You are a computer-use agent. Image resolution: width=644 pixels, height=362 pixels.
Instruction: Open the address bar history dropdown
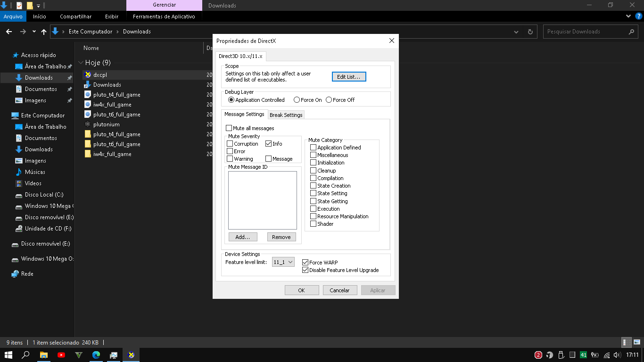[x=516, y=32]
